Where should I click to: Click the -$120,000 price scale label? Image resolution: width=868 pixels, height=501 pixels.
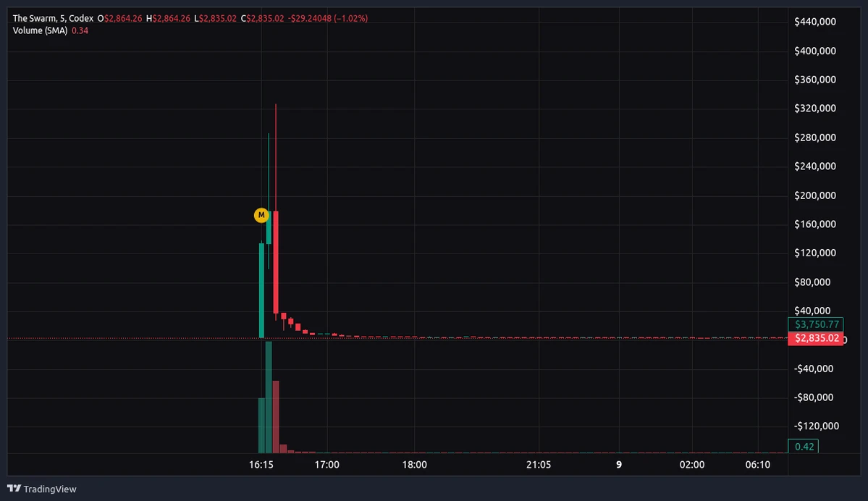tap(817, 426)
